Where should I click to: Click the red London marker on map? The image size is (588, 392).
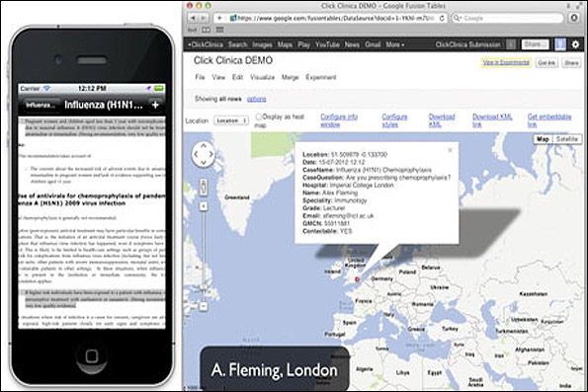click(x=357, y=279)
